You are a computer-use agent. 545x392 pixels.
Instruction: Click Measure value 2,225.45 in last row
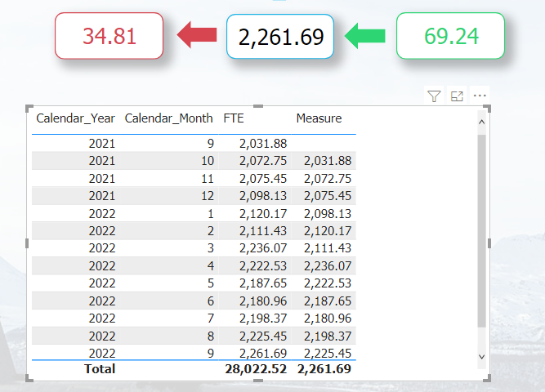328,353
